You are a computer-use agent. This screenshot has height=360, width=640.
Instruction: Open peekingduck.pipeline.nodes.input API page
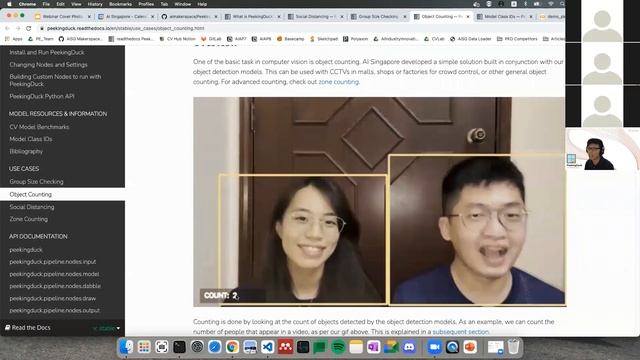click(x=53, y=262)
